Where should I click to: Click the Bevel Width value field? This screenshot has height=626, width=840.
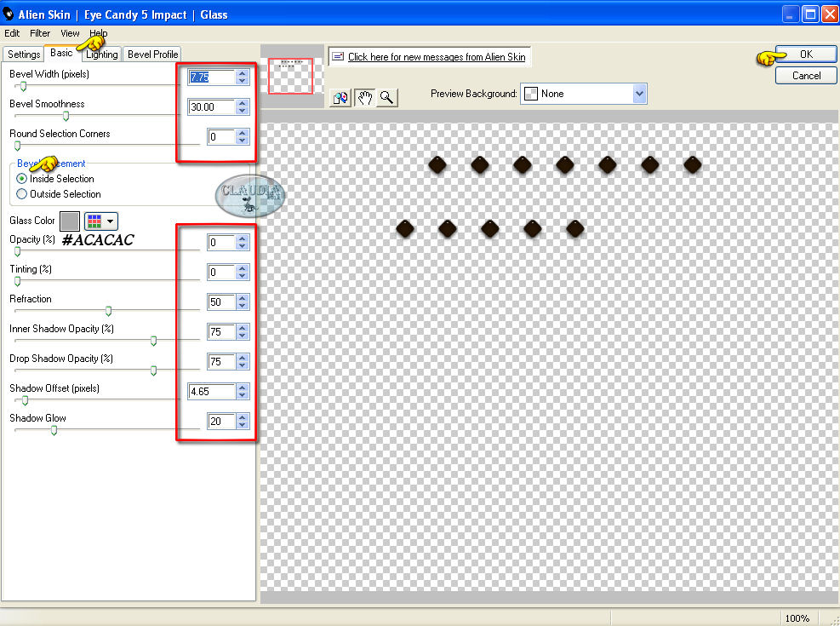[x=212, y=78]
